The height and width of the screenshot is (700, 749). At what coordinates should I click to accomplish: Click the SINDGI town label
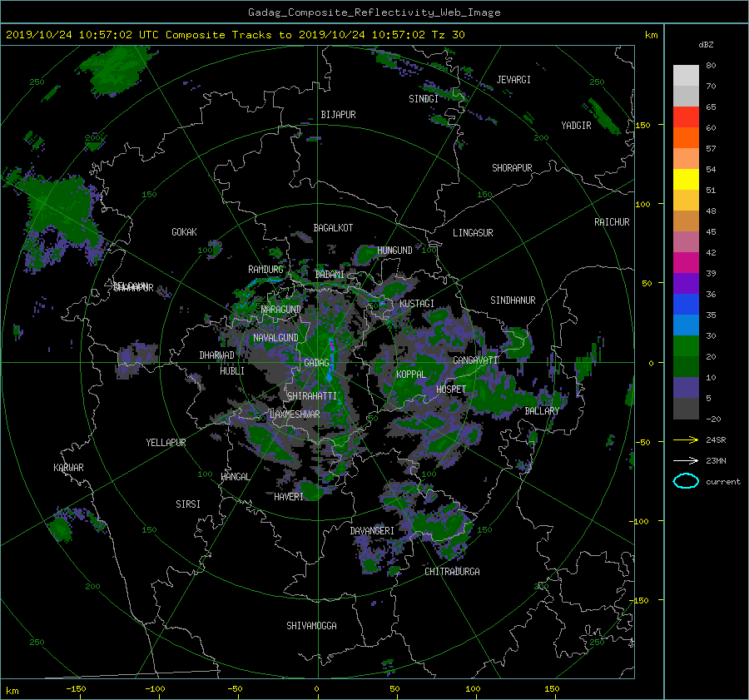(424, 98)
